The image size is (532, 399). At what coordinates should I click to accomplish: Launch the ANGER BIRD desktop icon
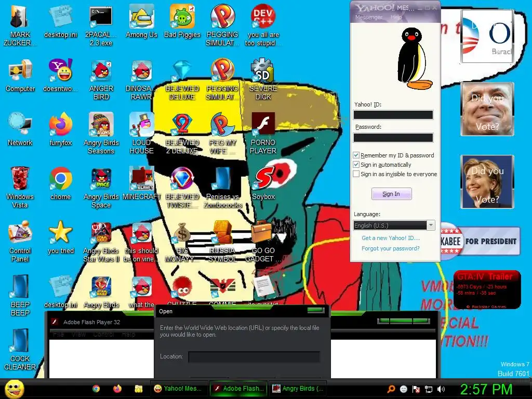[101, 80]
